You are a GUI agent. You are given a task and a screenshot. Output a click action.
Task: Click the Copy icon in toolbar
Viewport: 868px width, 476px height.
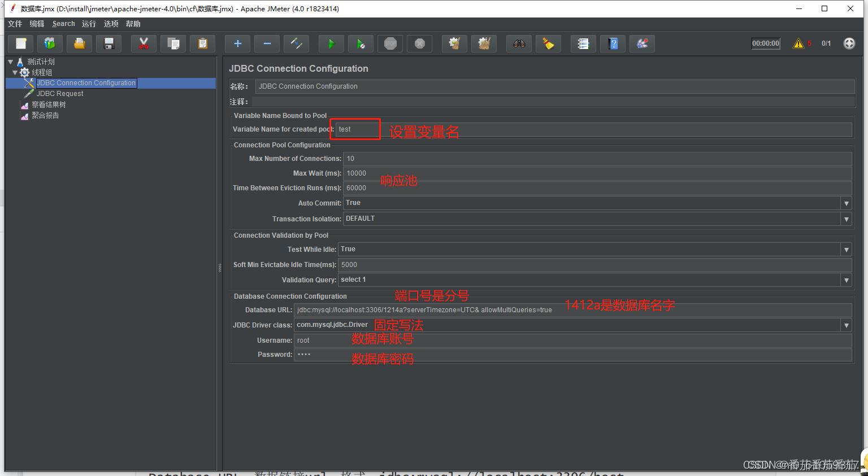tap(173, 43)
